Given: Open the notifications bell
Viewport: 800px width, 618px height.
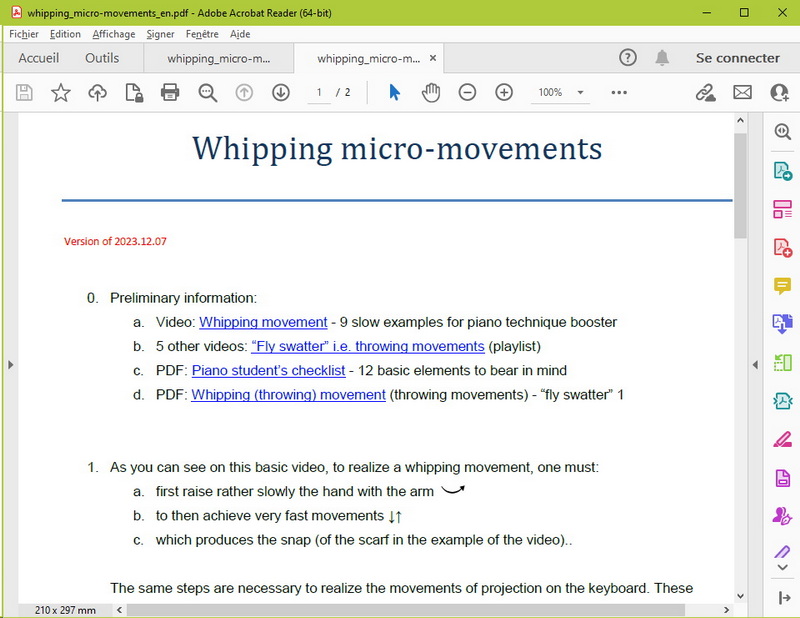Looking at the screenshot, I should tap(662, 58).
